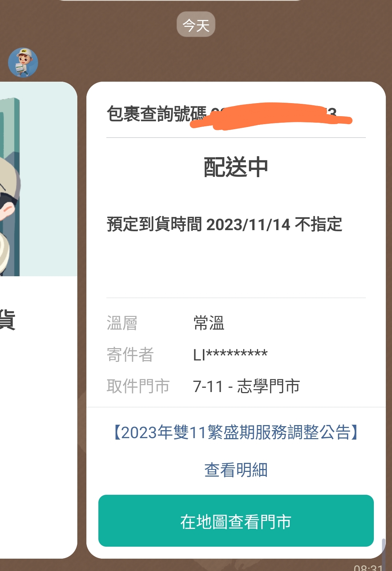Tap the 預定到貨時間 2023/11/14 line
392x571 pixels.
tap(224, 224)
